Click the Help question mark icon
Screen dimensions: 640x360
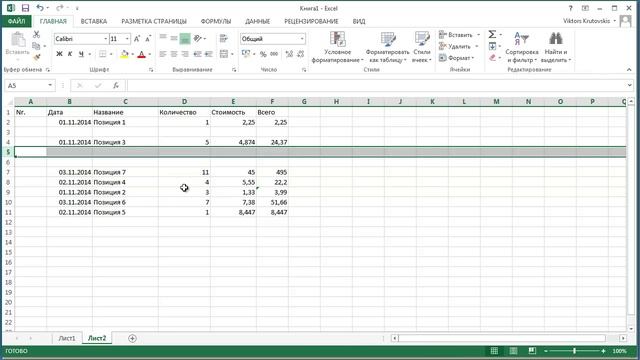(571, 8)
